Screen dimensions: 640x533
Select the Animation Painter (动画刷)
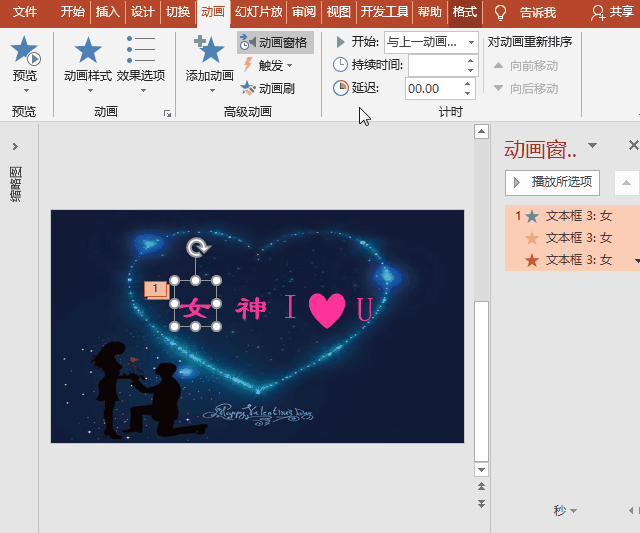[x=268, y=88]
